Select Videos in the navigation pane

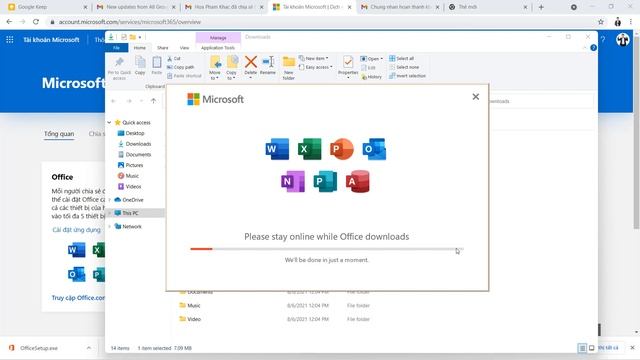[129, 186]
